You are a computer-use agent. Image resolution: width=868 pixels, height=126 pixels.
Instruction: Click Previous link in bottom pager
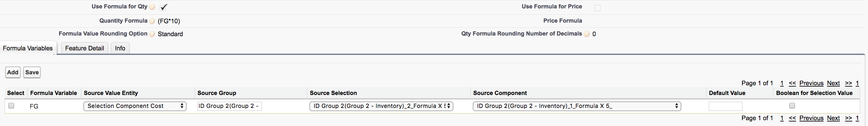pos(811,118)
